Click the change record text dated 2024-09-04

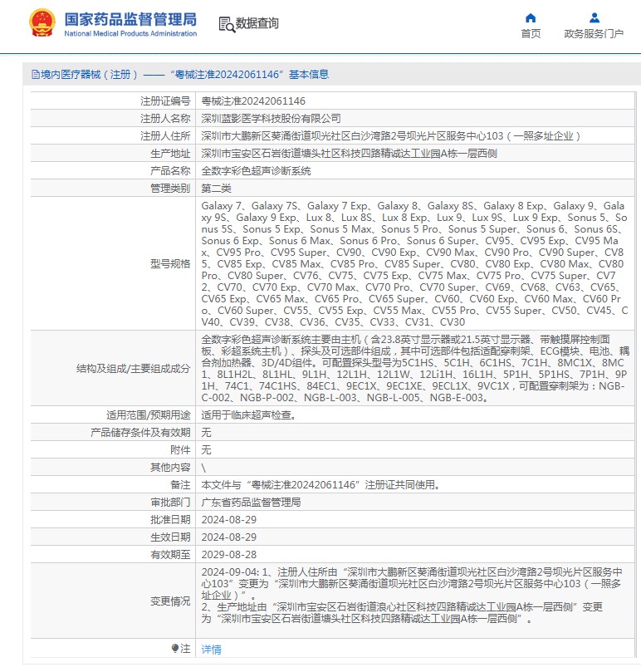point(412,596)
